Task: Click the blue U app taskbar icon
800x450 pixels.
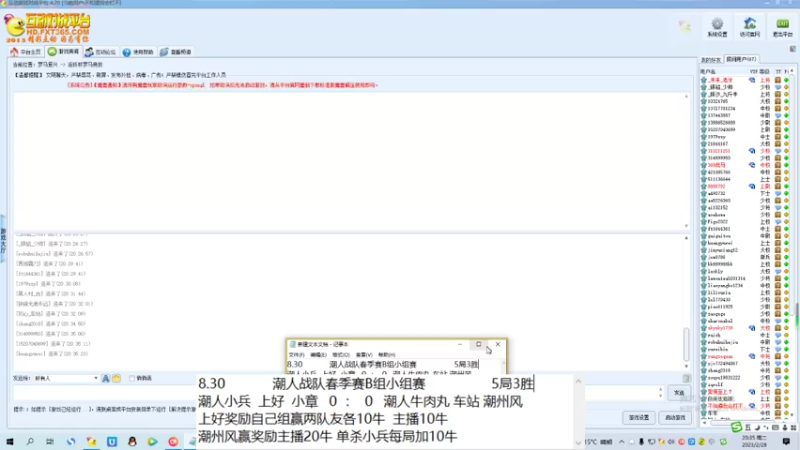Action: click(112, 442)
